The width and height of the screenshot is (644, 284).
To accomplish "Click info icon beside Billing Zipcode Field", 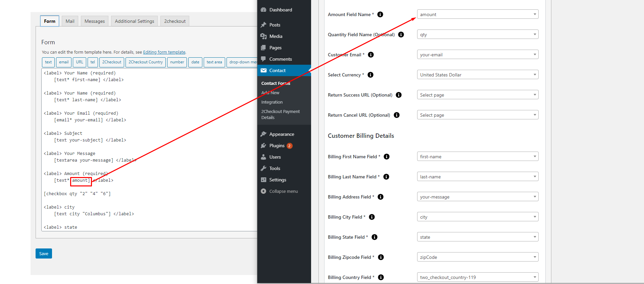I will [381, 257].
